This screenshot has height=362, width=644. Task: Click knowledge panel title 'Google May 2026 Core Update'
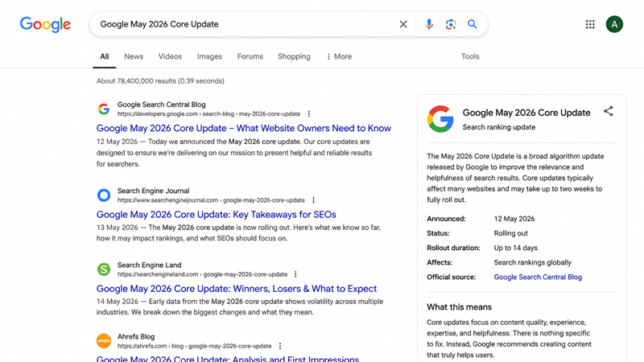coord(526,113)
